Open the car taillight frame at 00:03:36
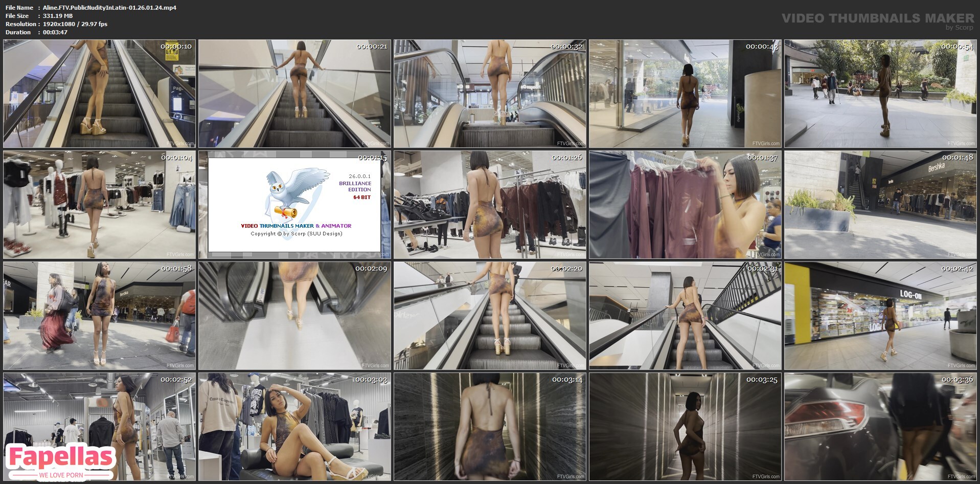980x484 pixels. point(880,427)
